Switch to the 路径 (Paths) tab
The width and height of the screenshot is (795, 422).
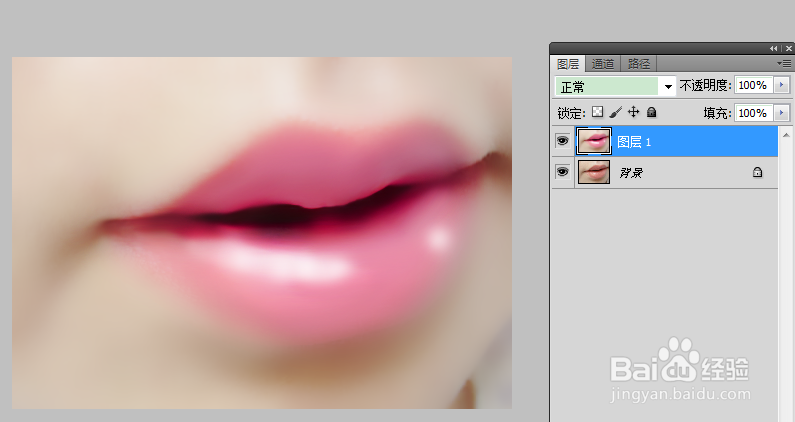[x=638, y=64]
